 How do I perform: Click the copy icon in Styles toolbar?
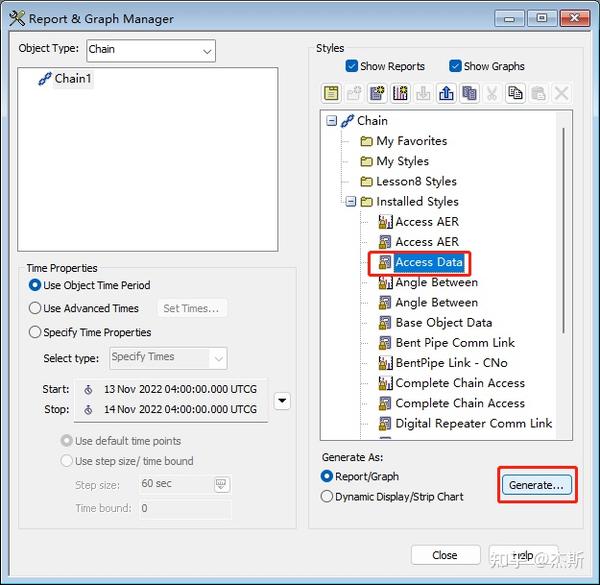[515, 93]
